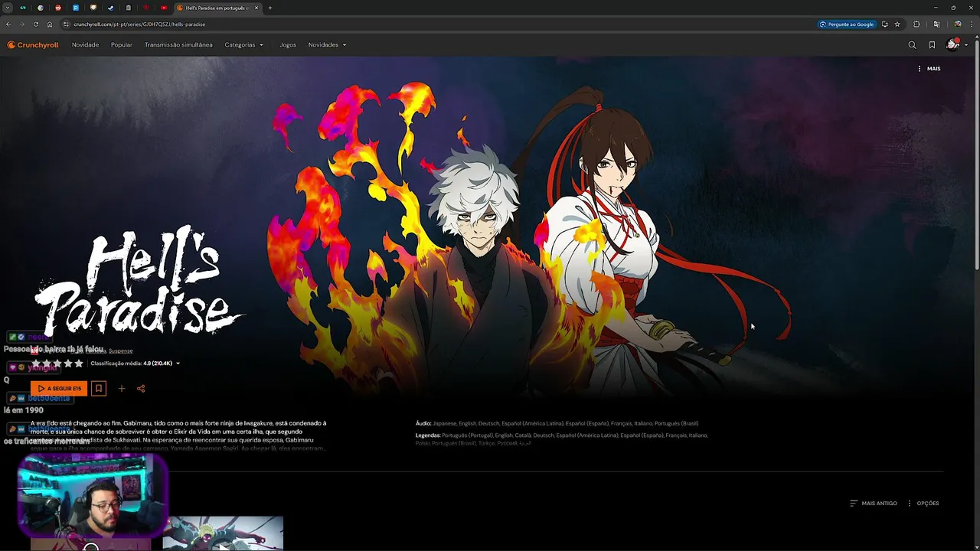Open the Jogos nav item
Screen dimensions: 980x551
pos(288,45)
